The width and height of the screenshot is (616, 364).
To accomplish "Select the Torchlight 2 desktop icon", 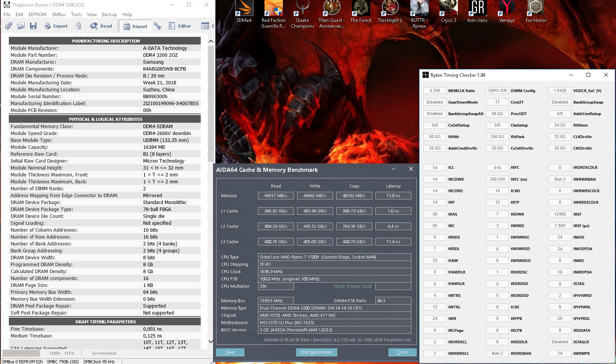I will click(390, 12).
